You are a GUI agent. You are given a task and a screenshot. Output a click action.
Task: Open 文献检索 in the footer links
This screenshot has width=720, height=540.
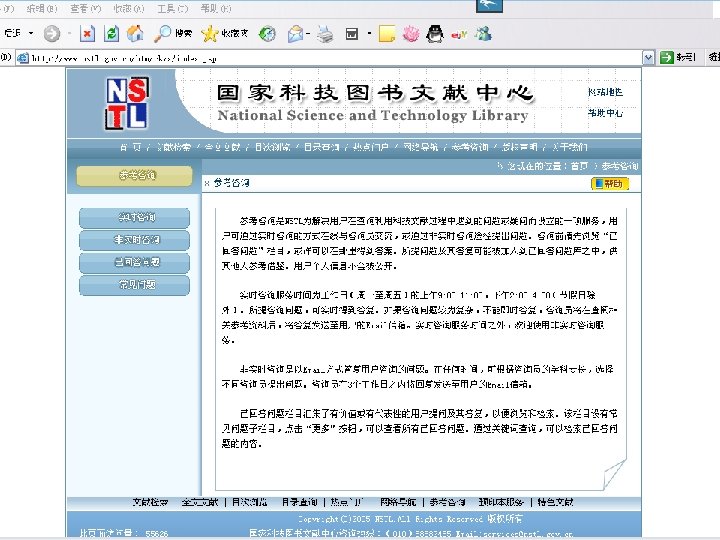click(x=151, y=502)
